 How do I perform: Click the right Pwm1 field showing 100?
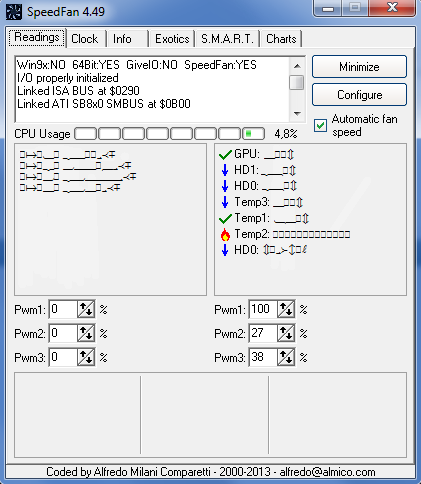coord(263,310)
